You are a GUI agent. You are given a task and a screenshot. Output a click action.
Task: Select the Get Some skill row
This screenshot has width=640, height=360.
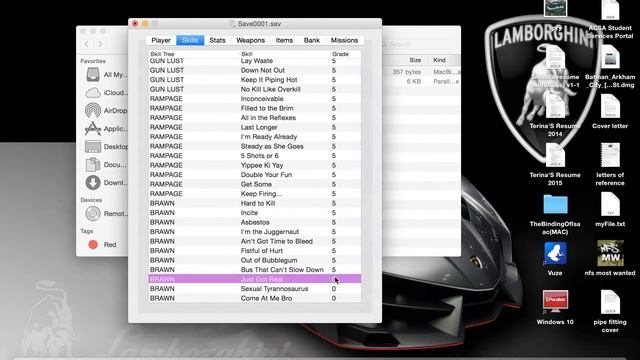[255, 184]
